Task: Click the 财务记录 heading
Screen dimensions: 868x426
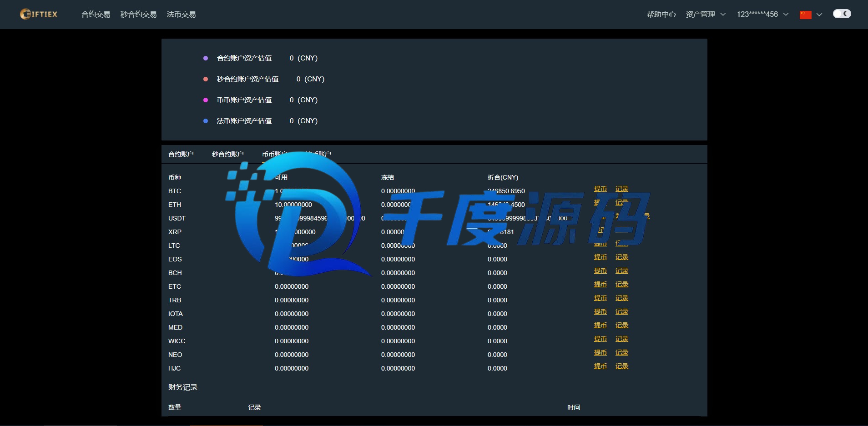Action: tap(183, 387)
